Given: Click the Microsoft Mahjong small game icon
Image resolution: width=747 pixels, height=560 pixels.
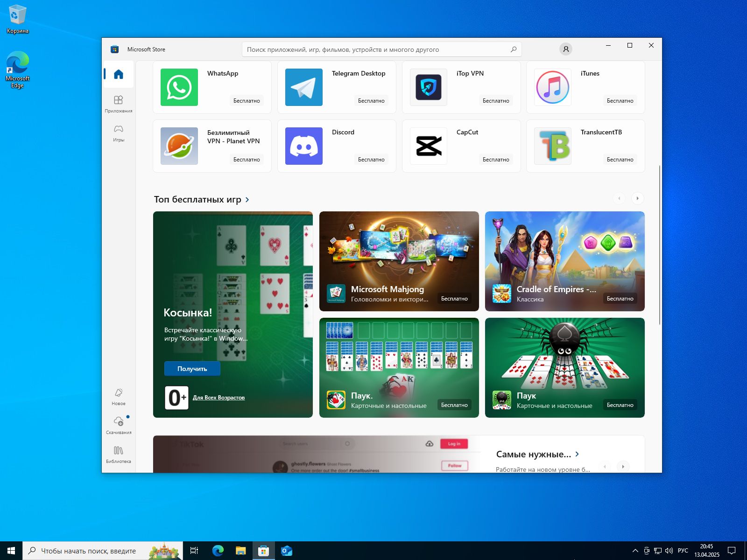Looking at the screenshot, I should (x=336, y=294).
